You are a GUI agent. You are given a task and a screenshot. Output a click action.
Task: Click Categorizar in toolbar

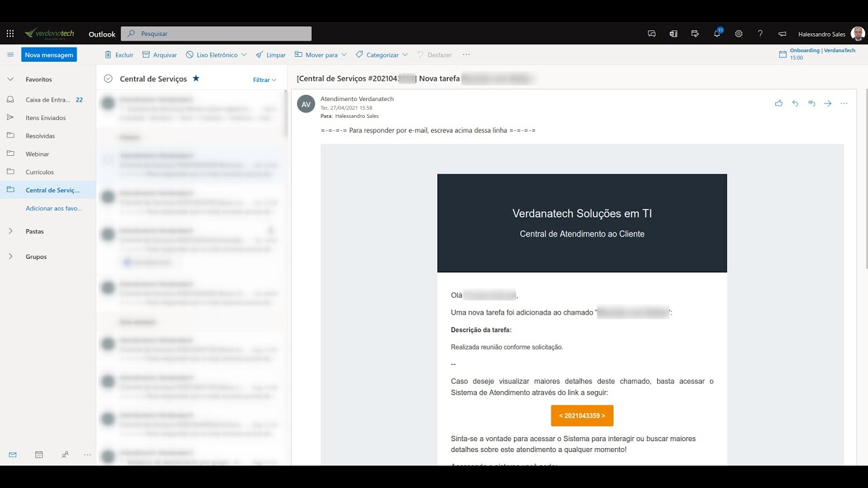pyautogui.click(x=377, y=55)
